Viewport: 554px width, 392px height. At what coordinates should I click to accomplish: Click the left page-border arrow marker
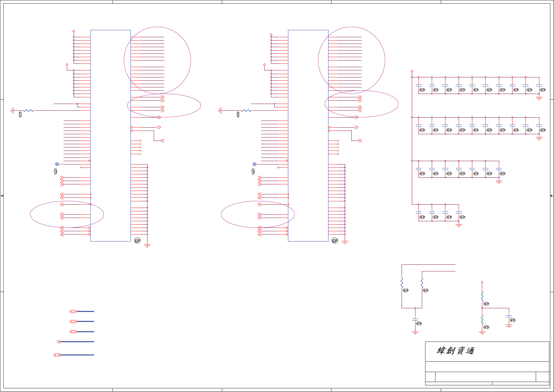click(2, 196)
